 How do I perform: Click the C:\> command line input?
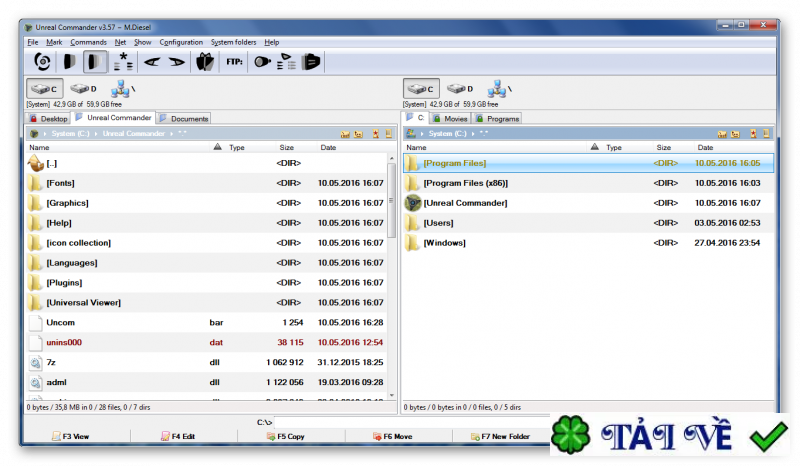(412, 422)
